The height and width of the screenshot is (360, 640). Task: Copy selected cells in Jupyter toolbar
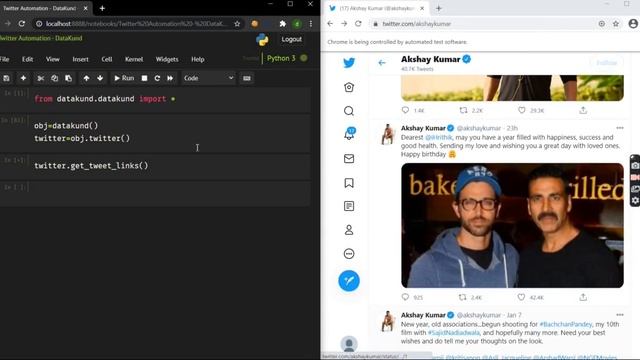point(54,78)
